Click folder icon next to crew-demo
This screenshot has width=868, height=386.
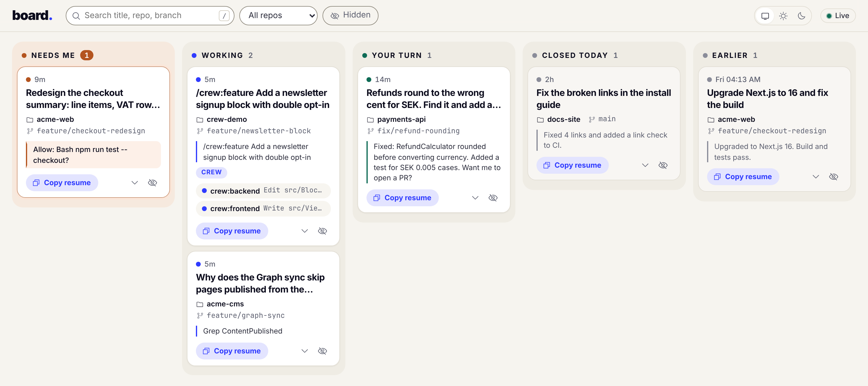tap(200, 120)
